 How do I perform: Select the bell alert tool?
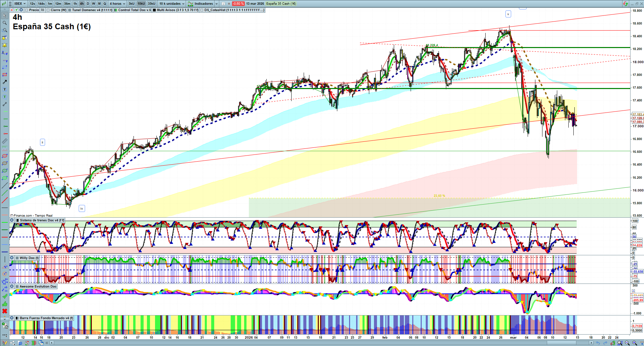(5, 45)
